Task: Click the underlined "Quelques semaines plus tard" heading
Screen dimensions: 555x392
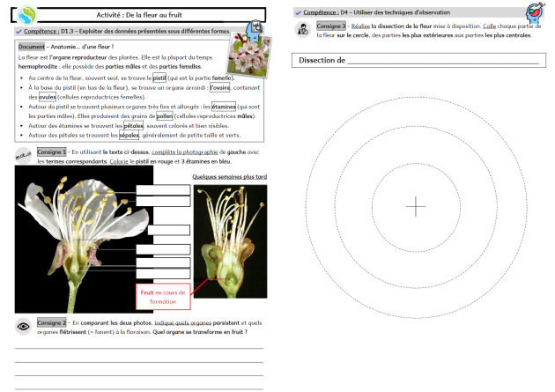Action: (229, 176)
